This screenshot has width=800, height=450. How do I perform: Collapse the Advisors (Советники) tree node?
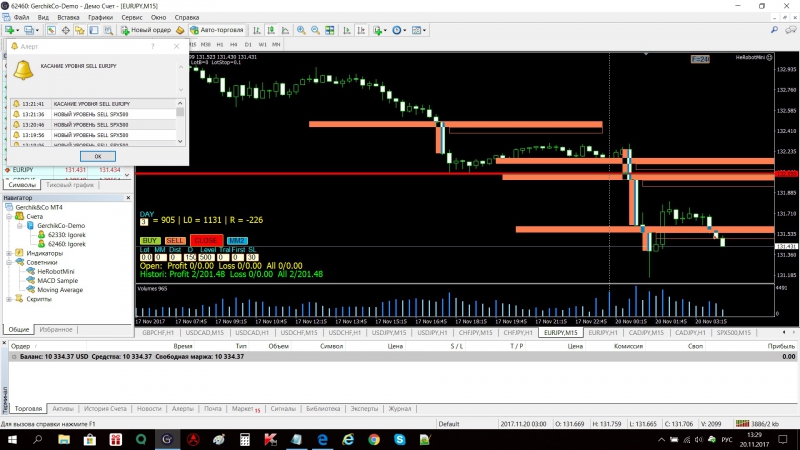(x=9, y=262)
